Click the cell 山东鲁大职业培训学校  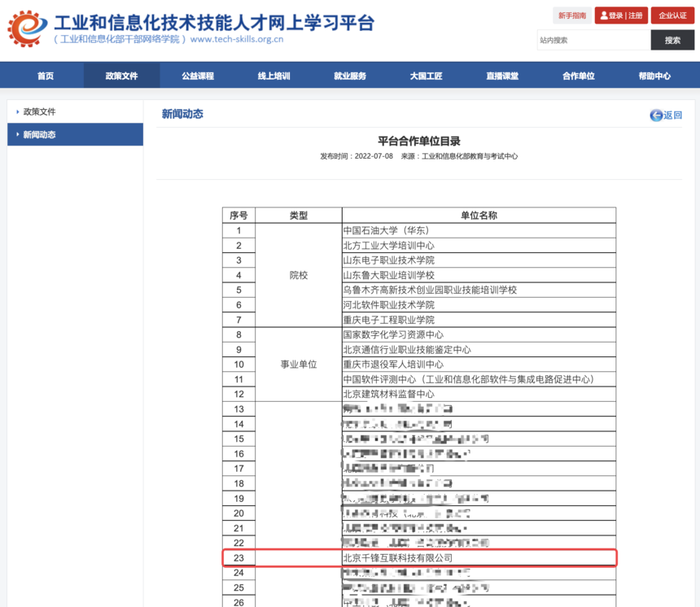[479, 275]
